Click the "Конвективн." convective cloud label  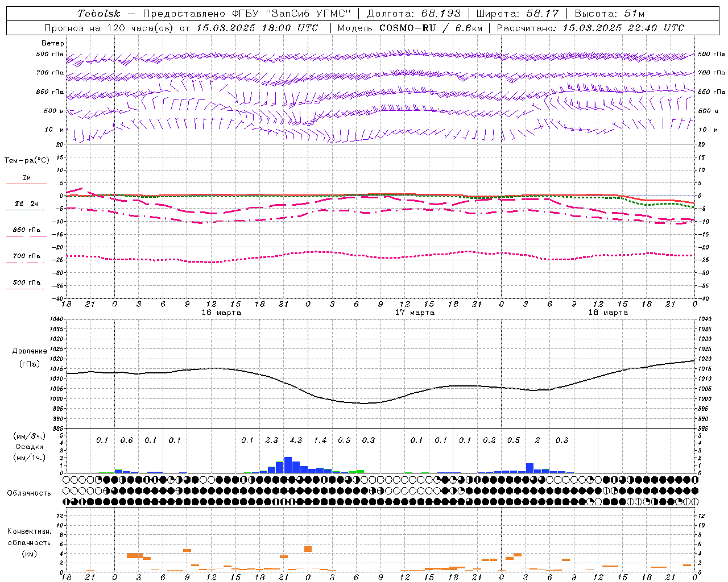click(x=29, y=531)
